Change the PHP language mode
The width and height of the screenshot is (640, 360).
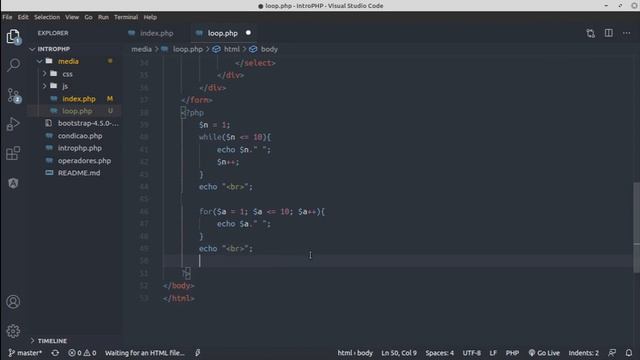pyautogui.click(x=512, y=353)
